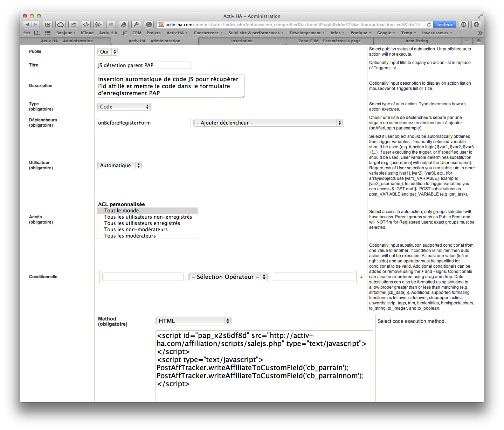Enter full screen with the arrows icon

479,16
